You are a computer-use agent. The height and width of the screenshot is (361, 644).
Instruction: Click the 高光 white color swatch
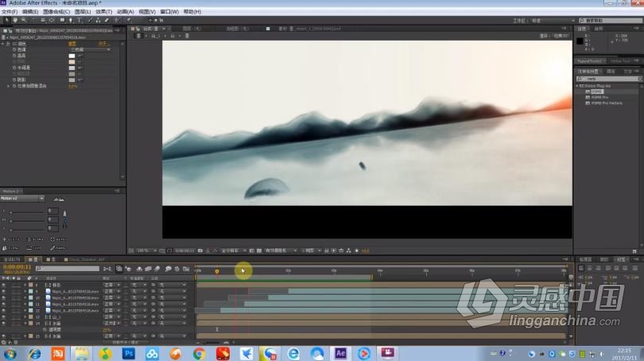[72, 56]
